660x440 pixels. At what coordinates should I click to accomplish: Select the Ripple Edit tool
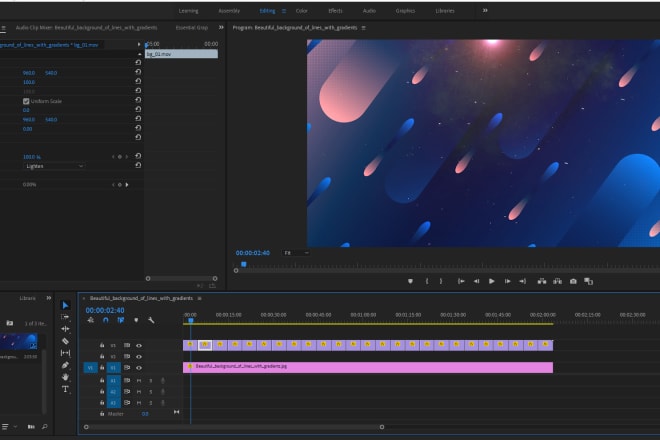tap(65, 329)
